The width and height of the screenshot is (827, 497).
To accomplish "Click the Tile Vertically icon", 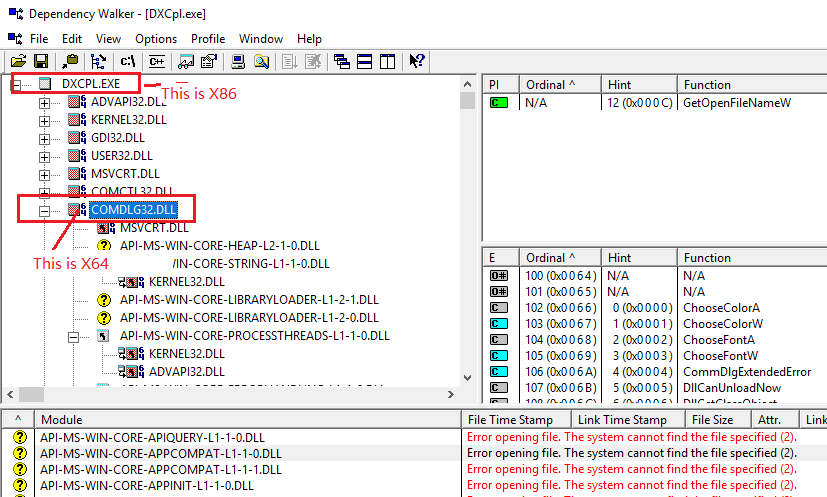I will tap(388, 62).
